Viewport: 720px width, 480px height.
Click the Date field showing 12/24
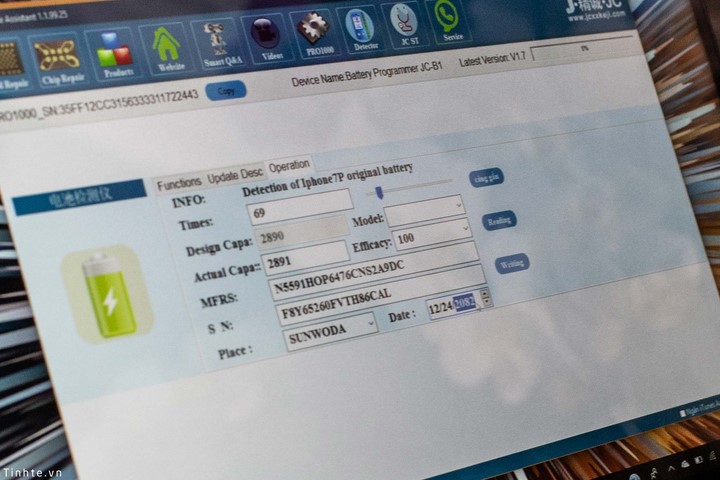[x=458, y=305]
